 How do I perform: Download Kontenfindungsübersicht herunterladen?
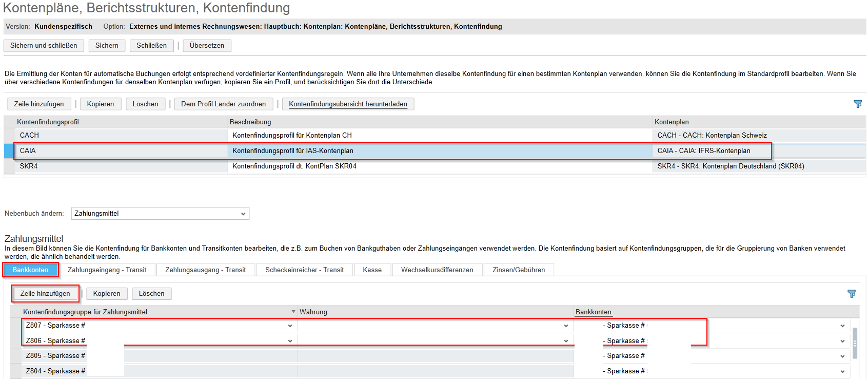[348, 104]
